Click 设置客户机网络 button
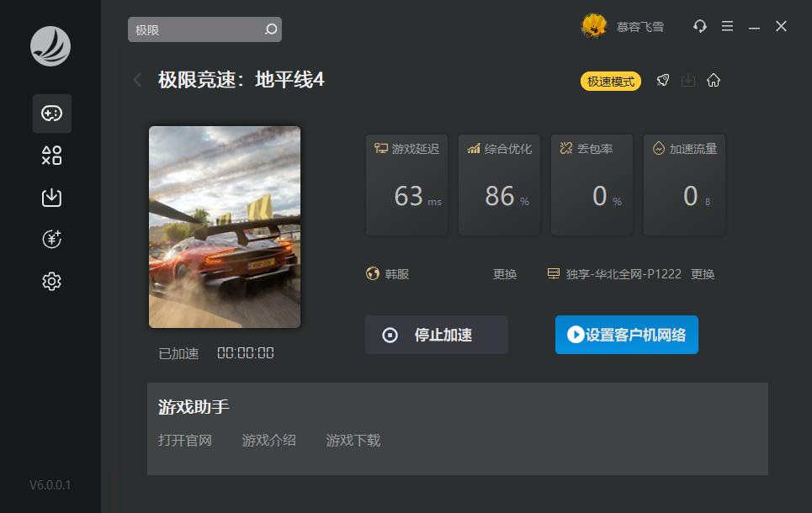 click(x=627, y=335)
